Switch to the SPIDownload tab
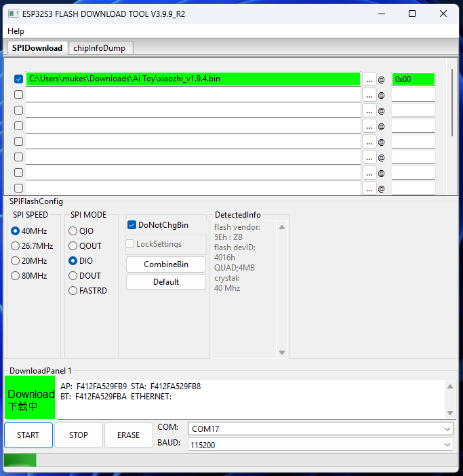 [x=37, y=48]
